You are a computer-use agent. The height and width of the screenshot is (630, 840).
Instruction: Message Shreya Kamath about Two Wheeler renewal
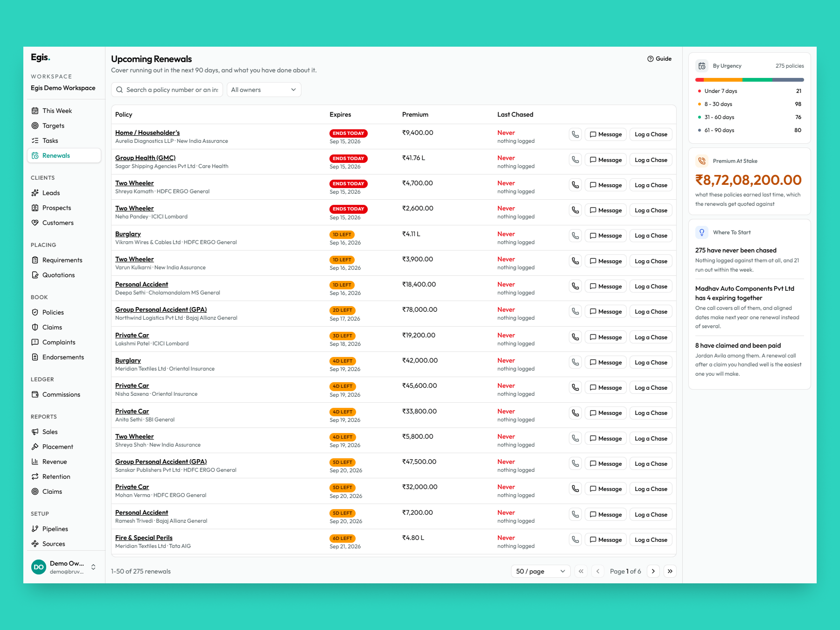[x=606, y=185]
